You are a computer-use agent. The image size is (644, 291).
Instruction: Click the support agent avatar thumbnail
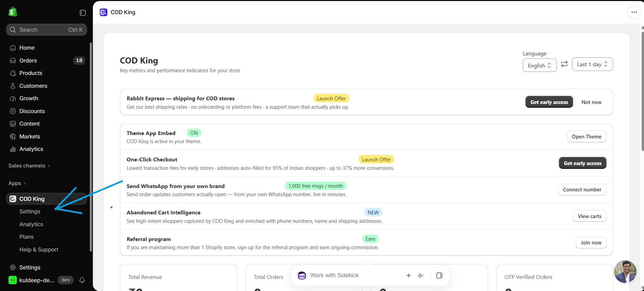625,271
